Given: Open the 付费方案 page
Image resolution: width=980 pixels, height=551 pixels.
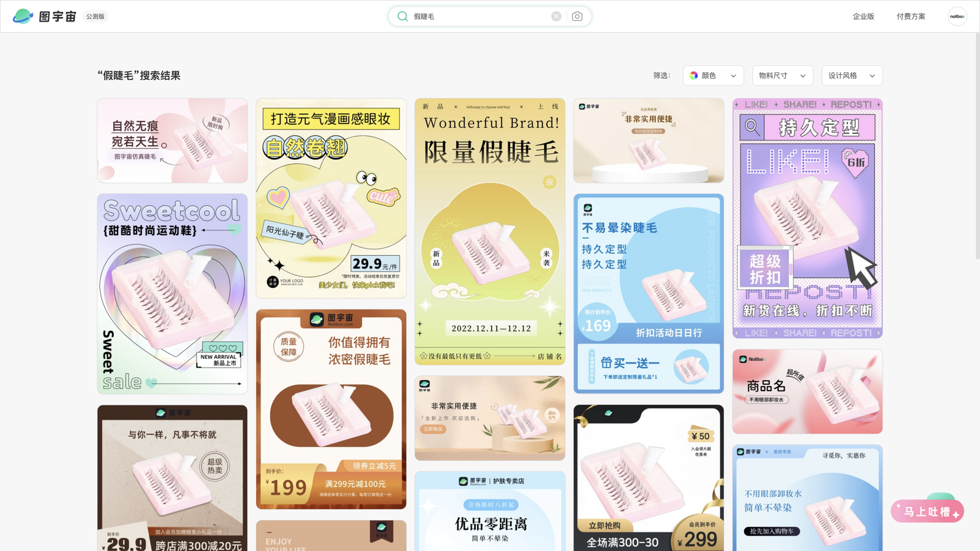Looking at the screenshot, I should point(911,16).
